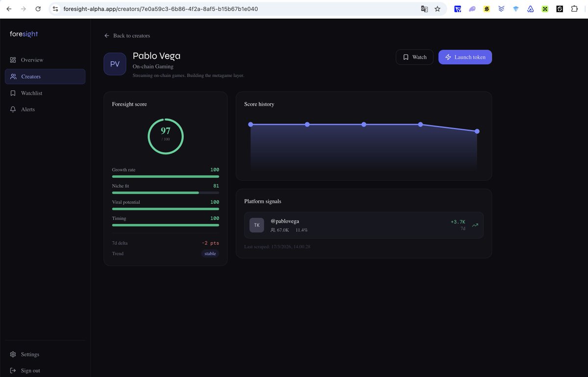The width and height of the screenshot is (588, 377).
Task: Click the -2 pts delta value
Action: (211, 243)
